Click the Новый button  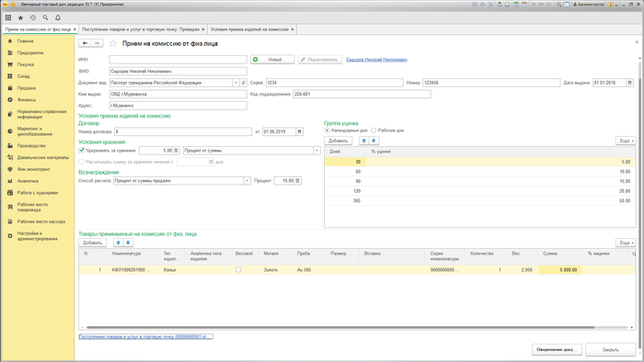coord(272,60)
